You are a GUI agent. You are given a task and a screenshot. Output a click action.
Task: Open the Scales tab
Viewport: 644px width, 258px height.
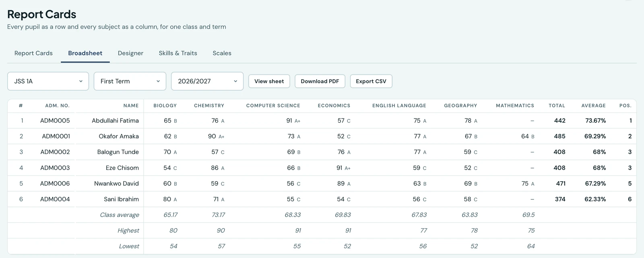(x=222, y=53)
